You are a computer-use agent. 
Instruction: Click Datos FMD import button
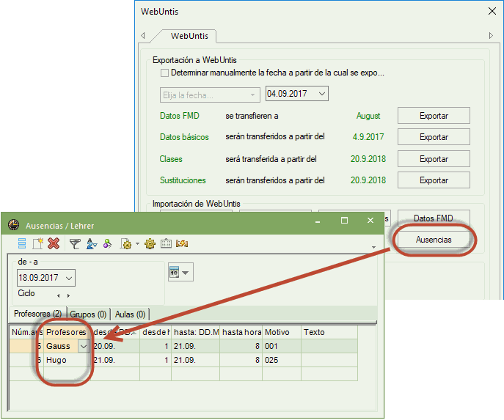point(434,218)
